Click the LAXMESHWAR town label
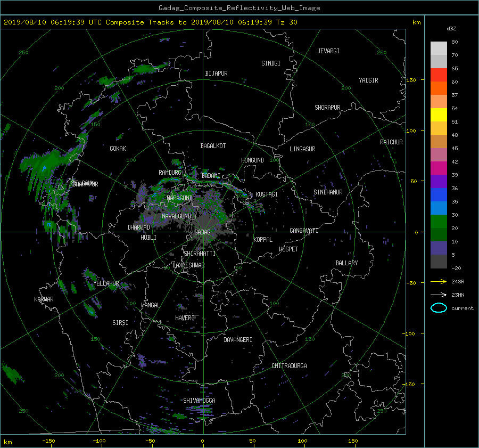This screenshot has height=448, width=479. [188, 265]
